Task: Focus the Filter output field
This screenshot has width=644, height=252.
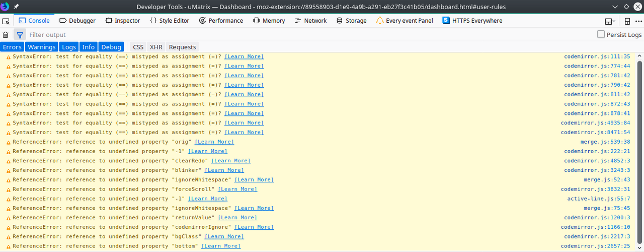Action: coord(309,35)
